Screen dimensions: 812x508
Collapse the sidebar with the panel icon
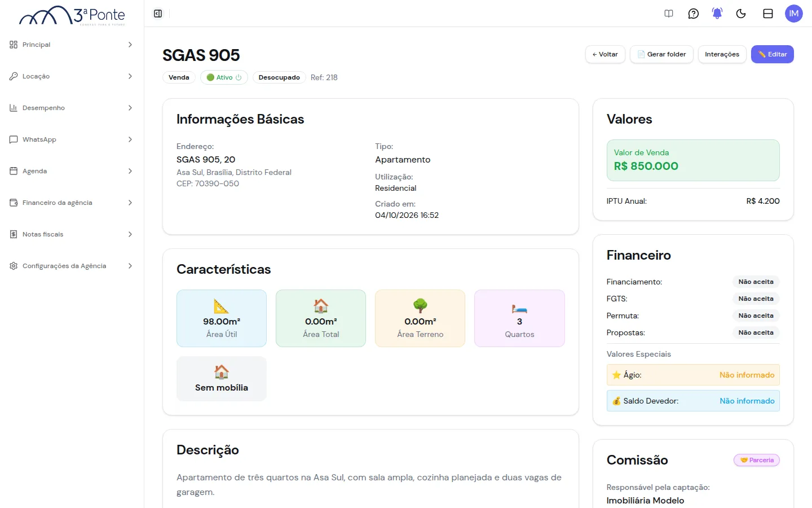coord(158,14)
